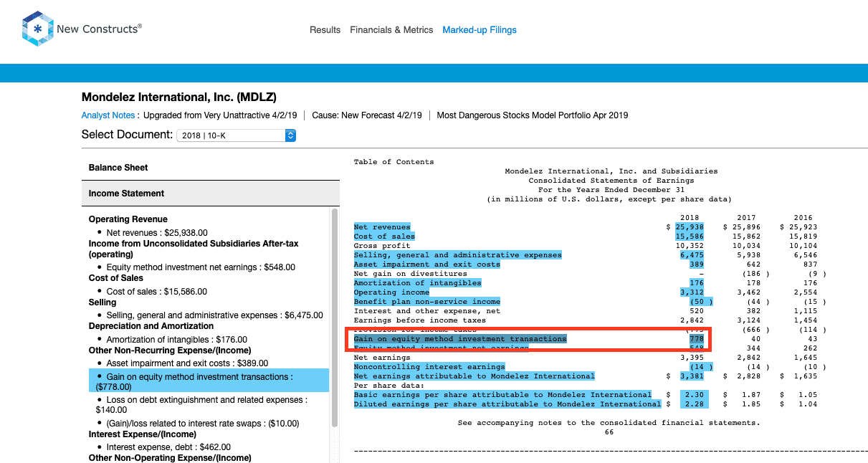Click highlighted Gain on equity method line
Image resolution: width=868 pixels, height=463 pixels.
(460, 339)
